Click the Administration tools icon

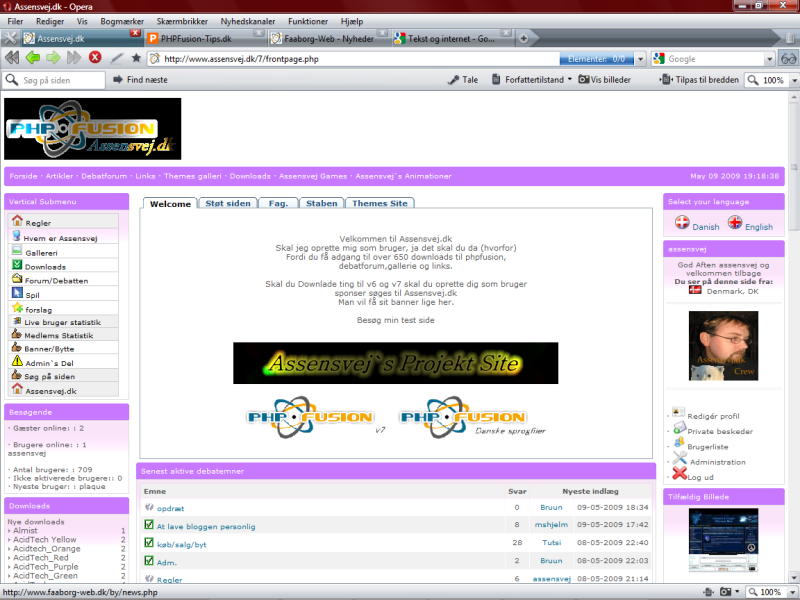click(x=680, y=457)
